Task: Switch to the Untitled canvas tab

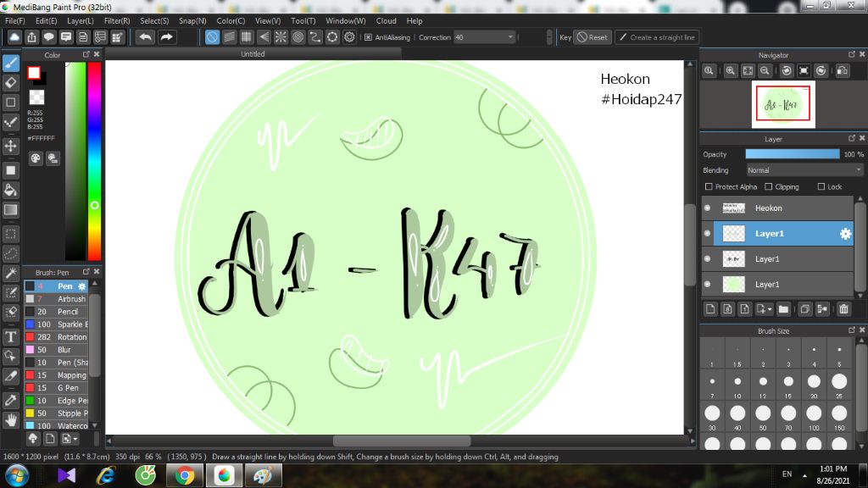Action: tap(253, 53)
